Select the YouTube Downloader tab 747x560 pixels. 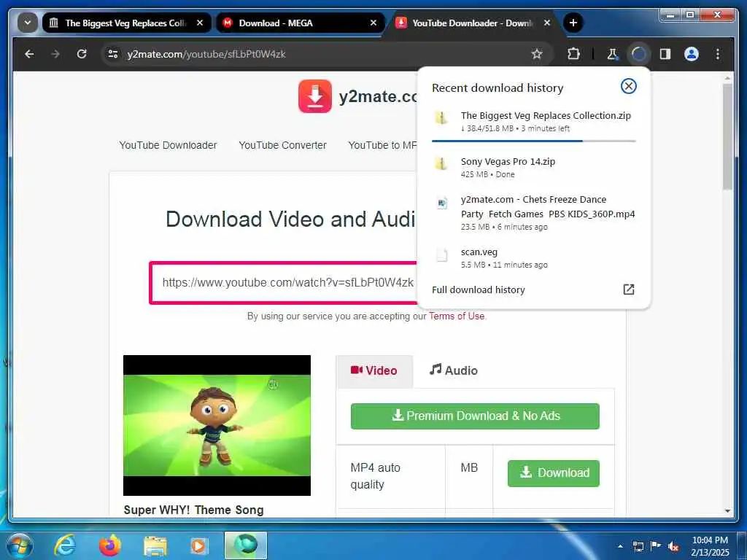tap(473, 23)
